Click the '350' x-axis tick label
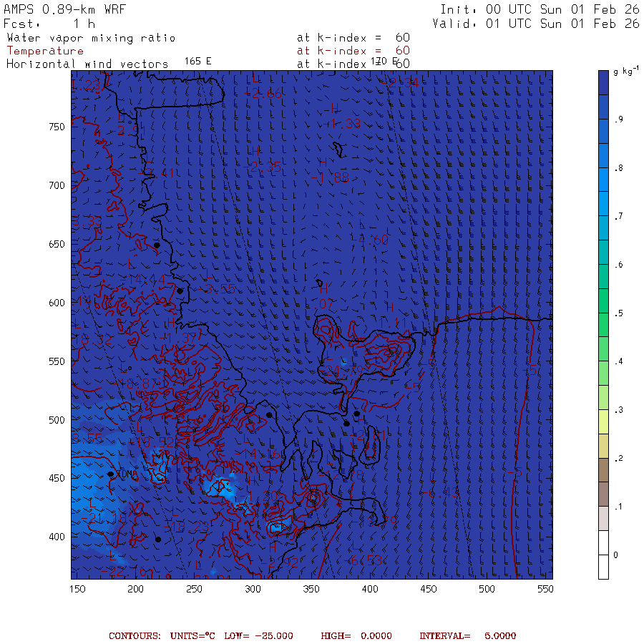Viewport: 644px width, 644px height. click(x=311, y=590)
